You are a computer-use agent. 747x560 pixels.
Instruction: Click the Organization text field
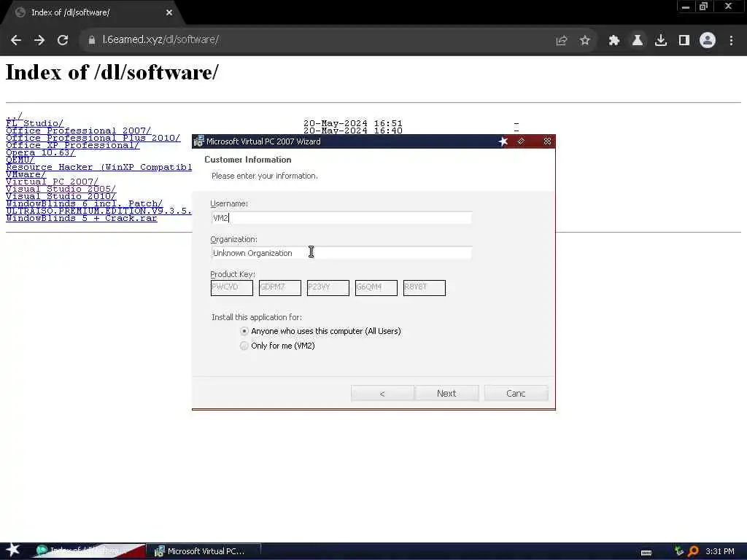tap(341, 253)
